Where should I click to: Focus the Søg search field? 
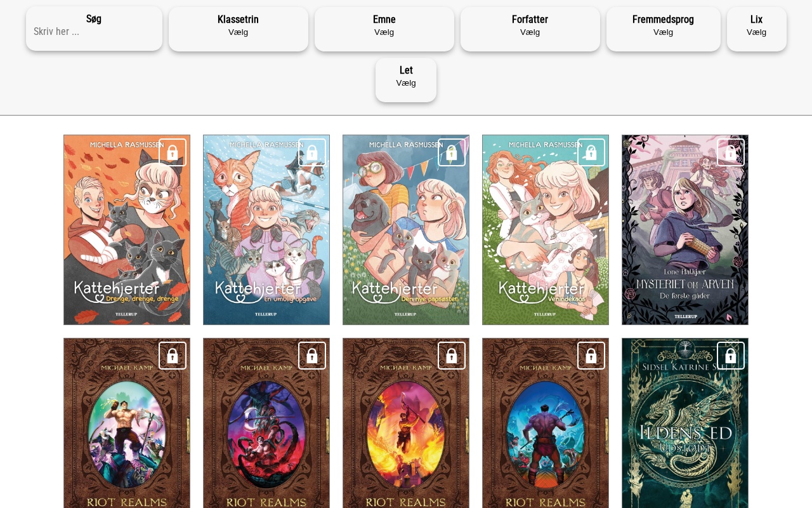(94, 31)
